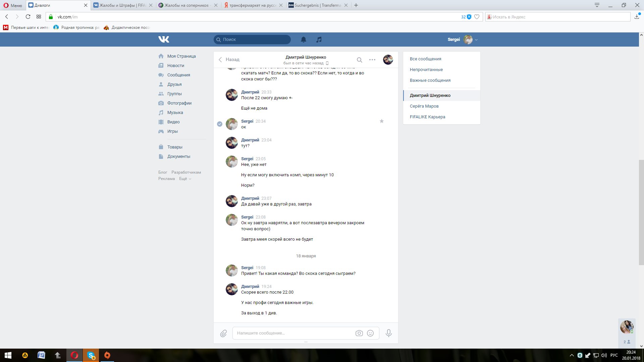Open emoji picker smiley icon
The image size is (644, 362).
point(370,333)
